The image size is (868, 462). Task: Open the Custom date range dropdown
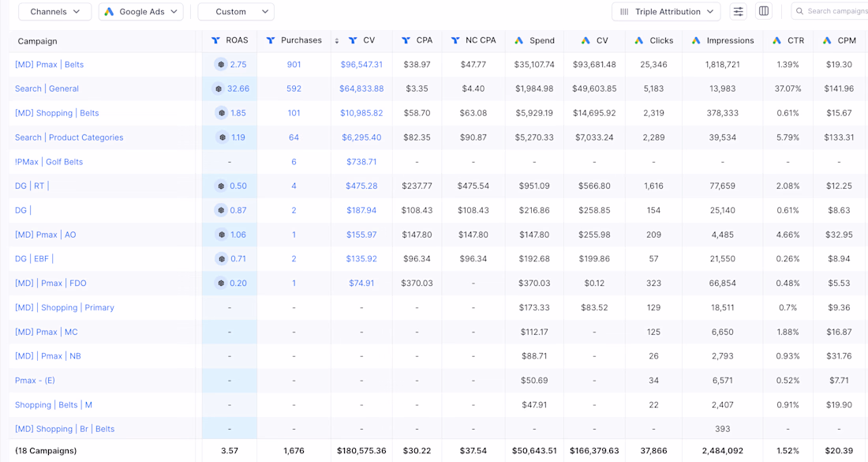coord(235,12)
